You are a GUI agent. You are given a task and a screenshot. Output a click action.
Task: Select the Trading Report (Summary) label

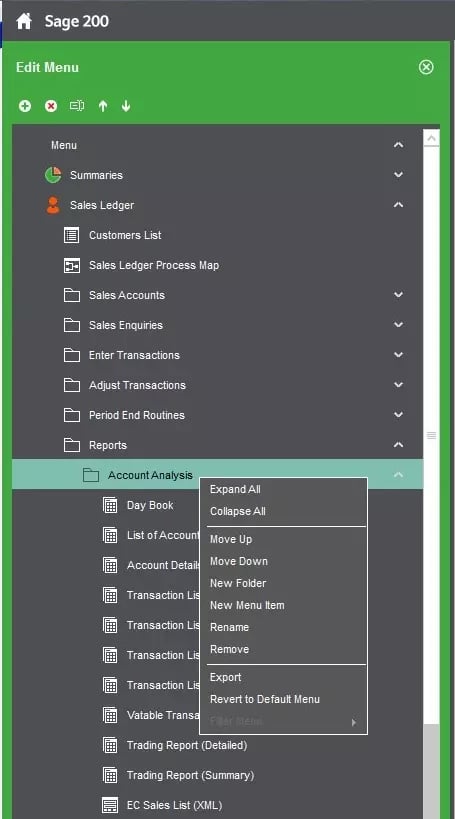[x=191, y=775]
